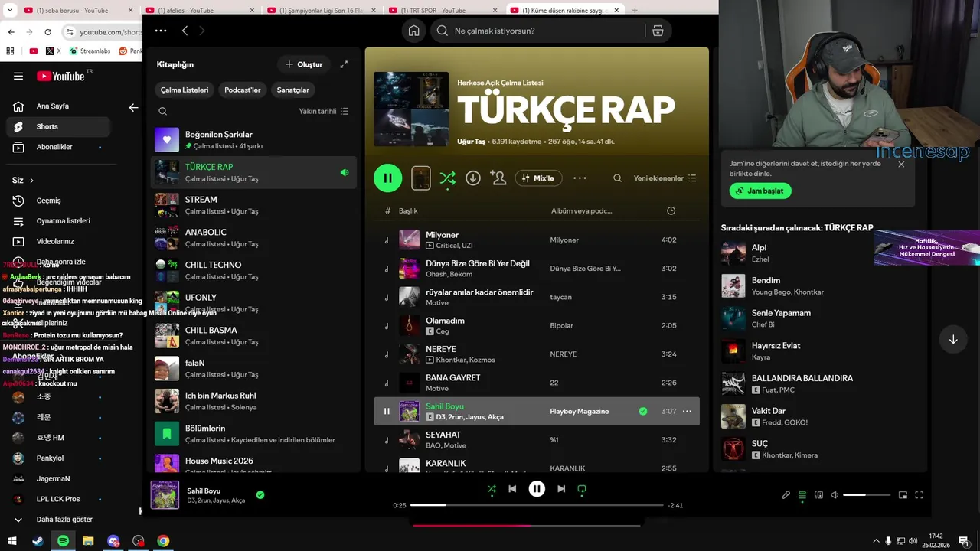
Task: Show hidden system tray icons
Action: pos(876,541)
